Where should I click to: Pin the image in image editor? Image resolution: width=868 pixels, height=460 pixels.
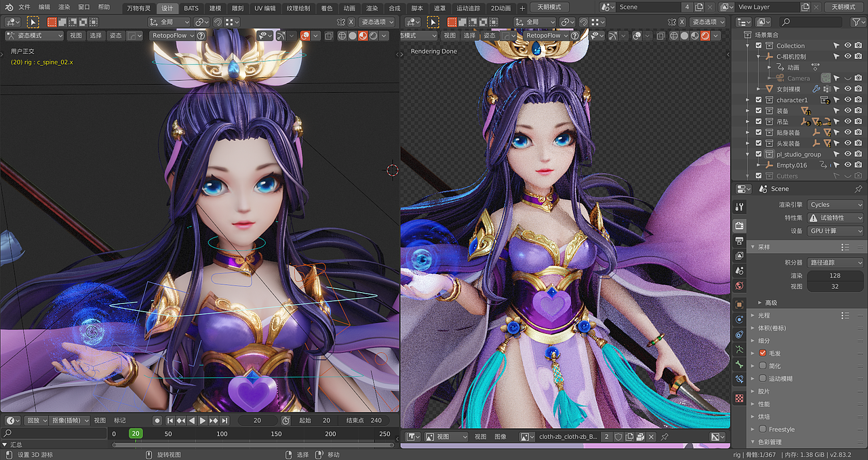(665, 437)
